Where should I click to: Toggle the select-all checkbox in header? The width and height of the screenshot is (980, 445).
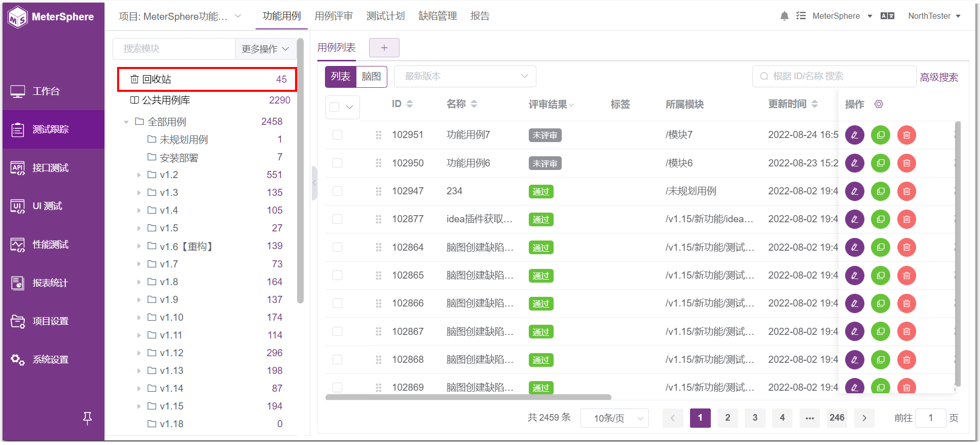tap(335, 107)
